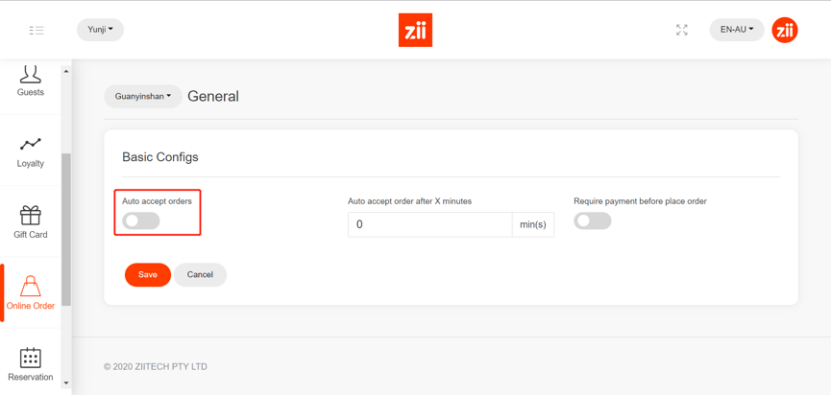Collapse the sidebar menu list icon

click(37, 30)
